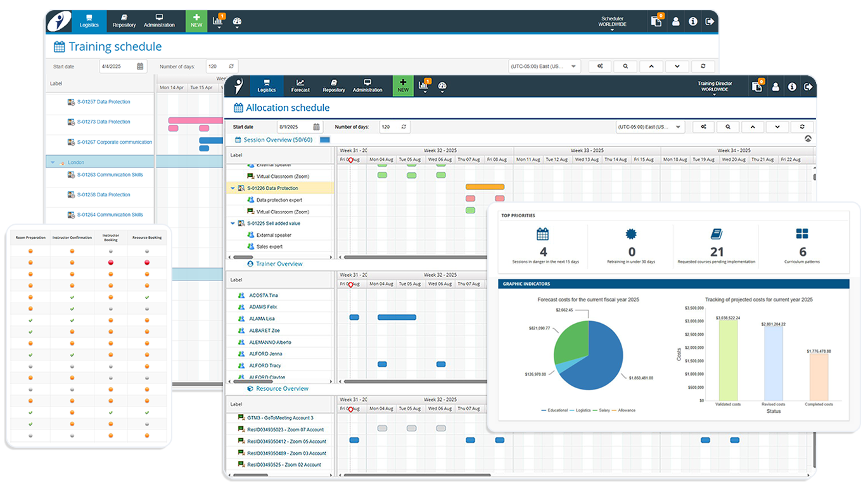The height and width of the screenshot is (494, 868).
Task: Open info icon in Allocation schedule navbar
Action: point(792,87)
